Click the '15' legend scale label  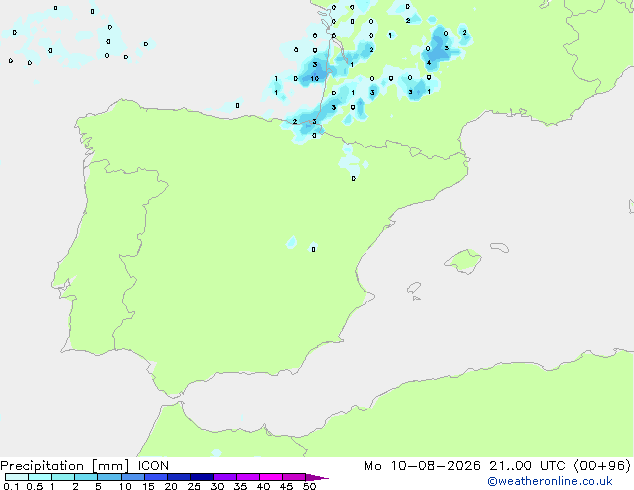point(148,486)
